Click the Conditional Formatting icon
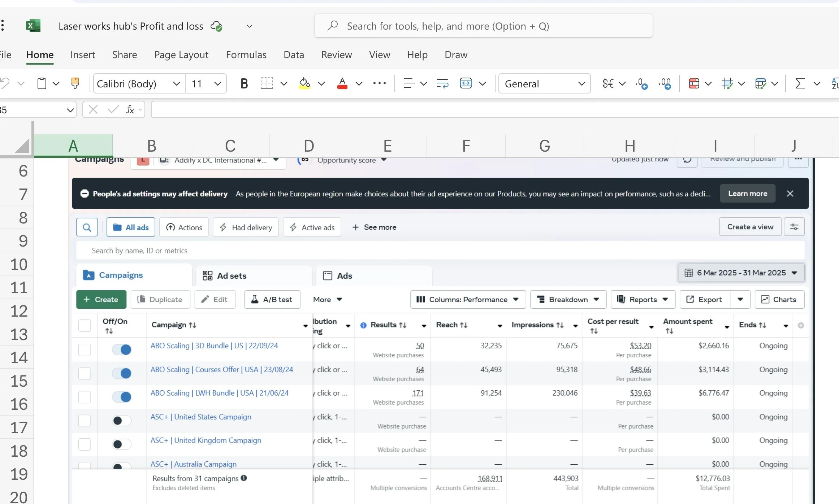839x504 pixels. (694, 83)
